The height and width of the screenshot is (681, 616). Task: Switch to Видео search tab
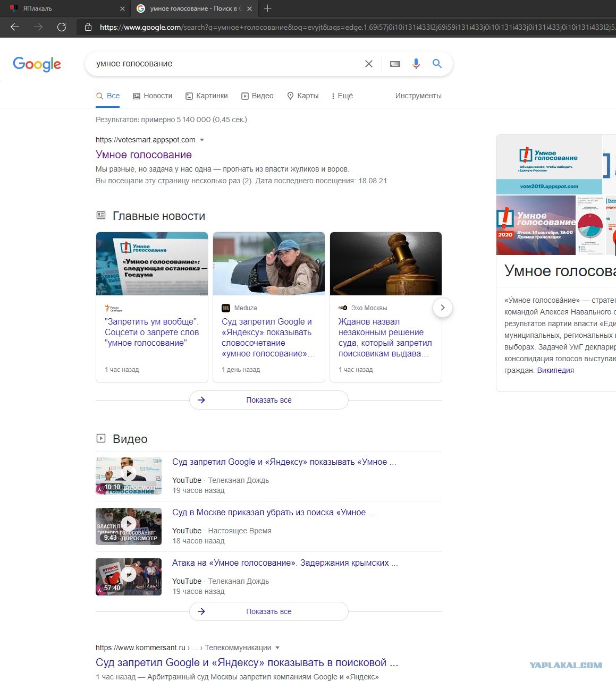coord(257,96)
